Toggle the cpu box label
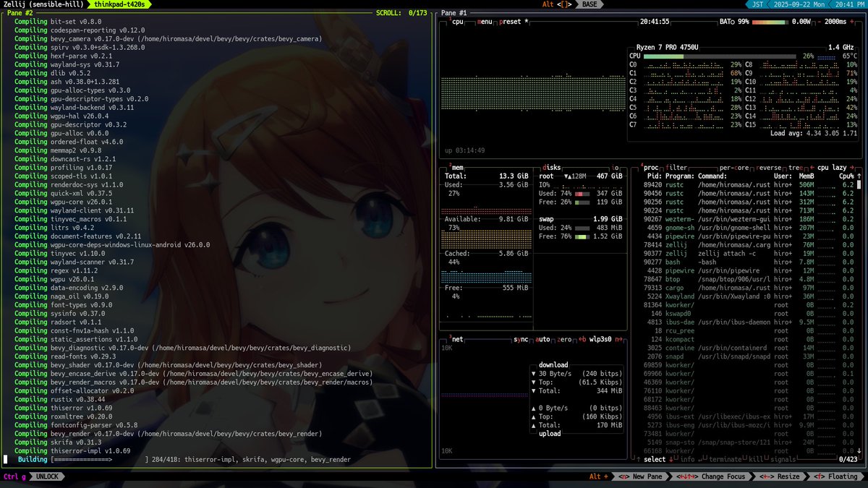Image resolution: width=868 pixels, height=488 pixels. [456, 22]
